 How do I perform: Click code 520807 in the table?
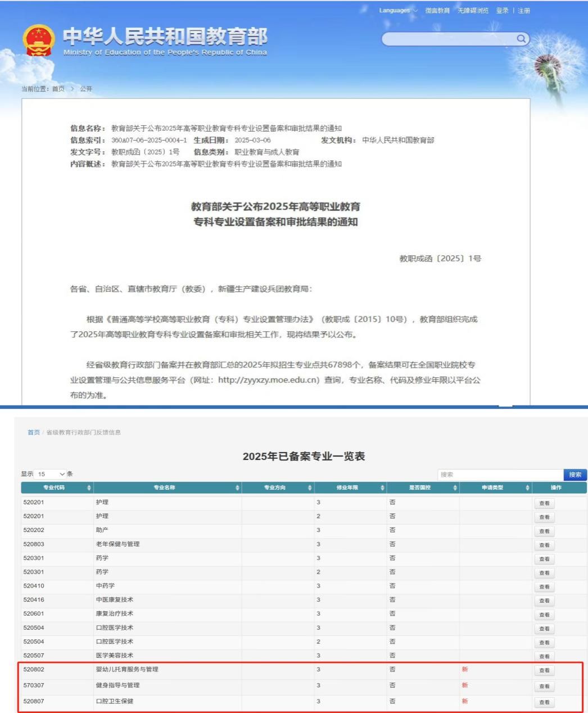(34, 701)
